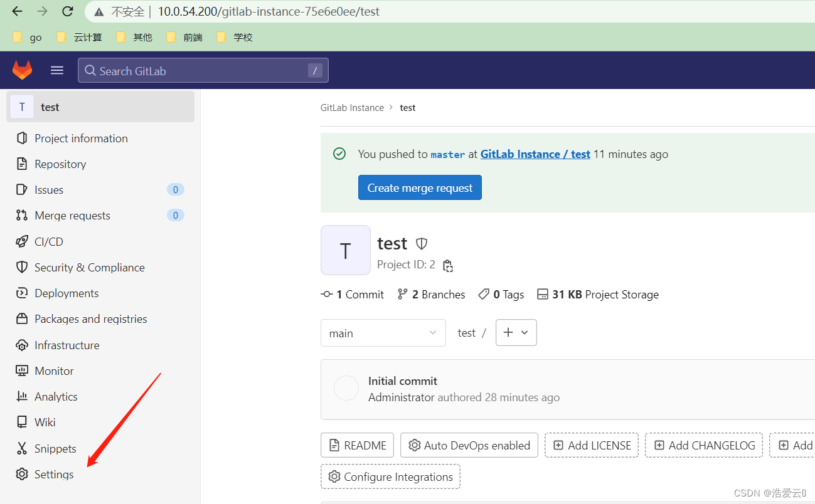815x504 pixels.
Task: Open the 前端 bookmarks folder
Action: pos(184,37)
